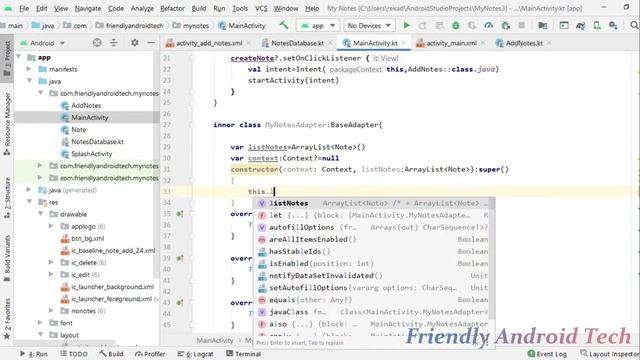Click override gutter icon on line 35
This screenshot has width=640, height=360.
tap(180, 214)
